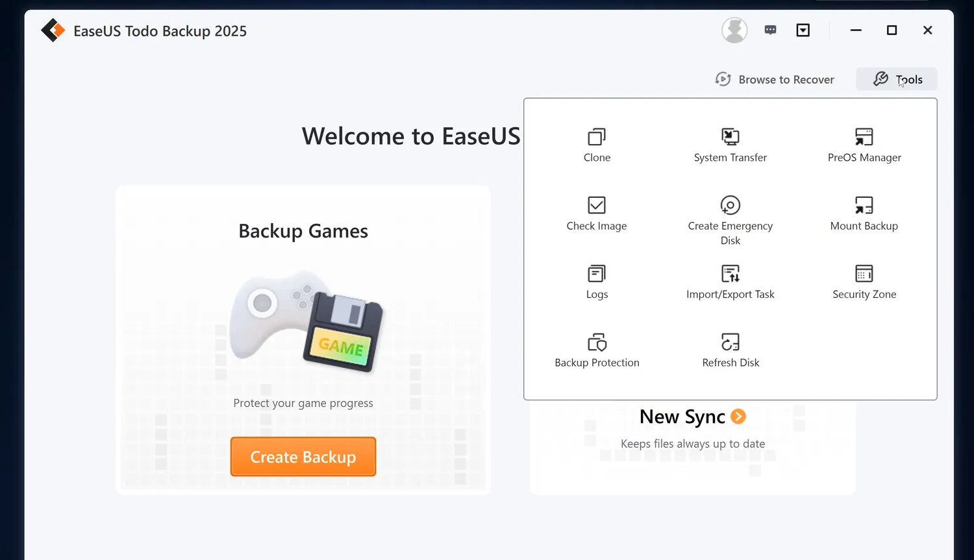Click the Refresh Disk icon
This screenshot has width=974, height=560.
click(730, 342)
